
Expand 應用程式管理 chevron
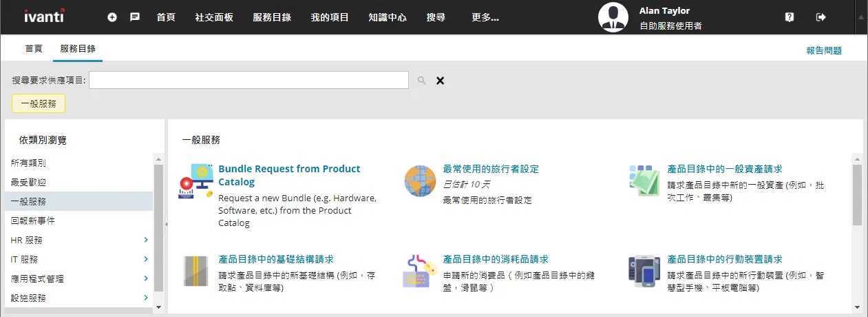point(145,278)
